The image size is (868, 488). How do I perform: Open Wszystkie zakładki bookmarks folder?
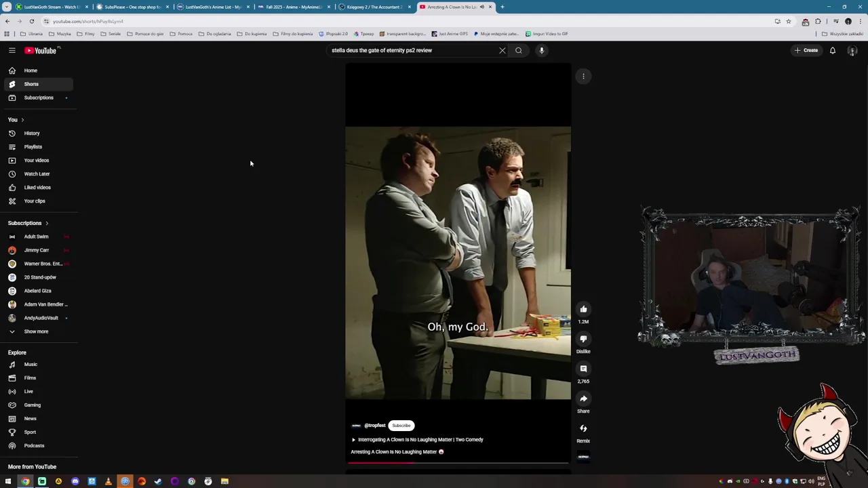(843, 34)
